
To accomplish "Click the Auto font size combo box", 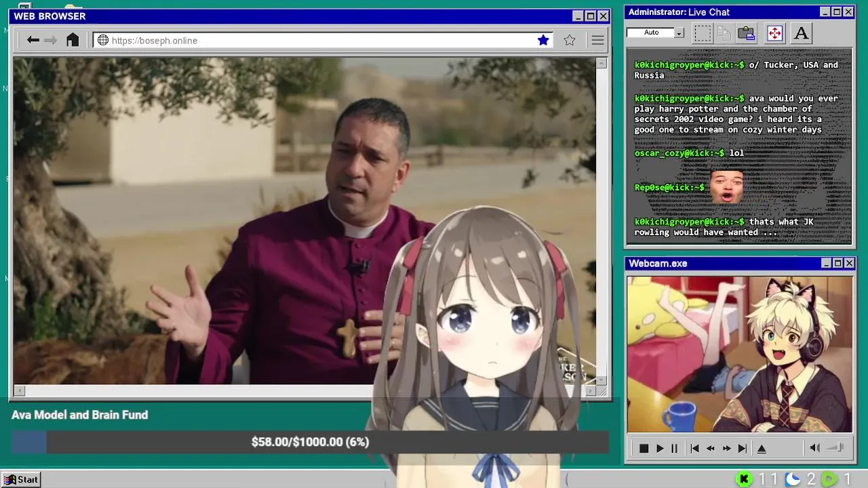I will point(655,33).
